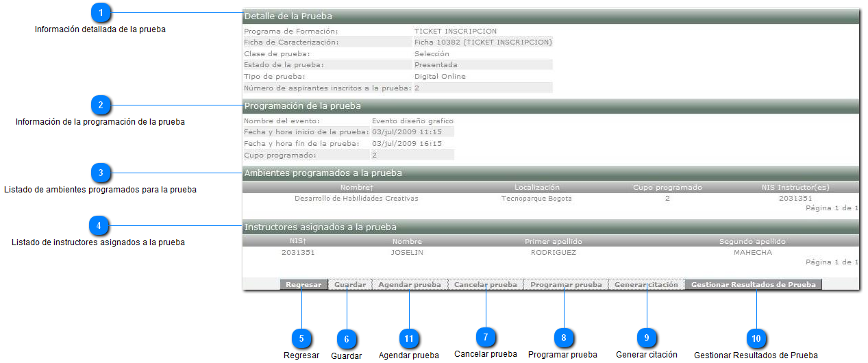Click the Regresar button
This screenshot has width=868, height=363.
click(303, 285)
